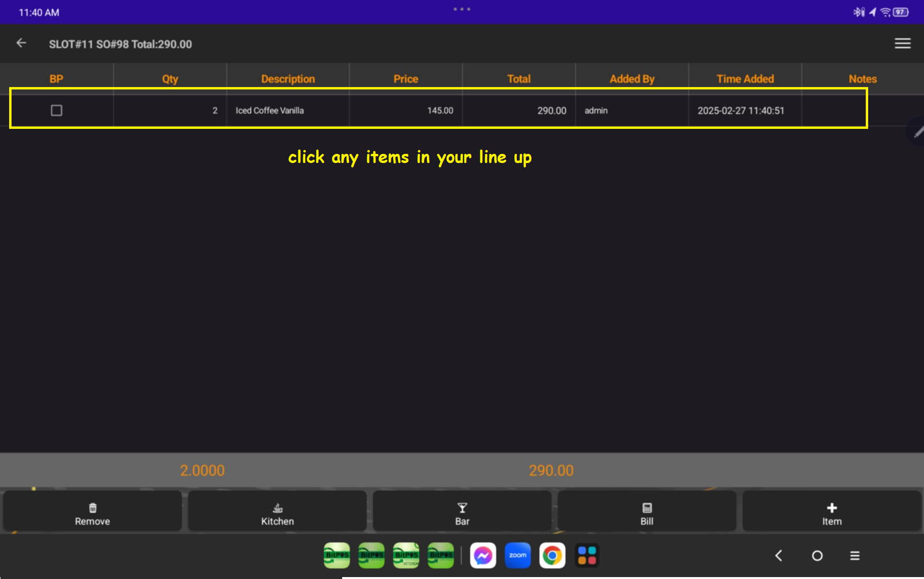
Task: Tap the Android recent apps button
Action: 855,556
